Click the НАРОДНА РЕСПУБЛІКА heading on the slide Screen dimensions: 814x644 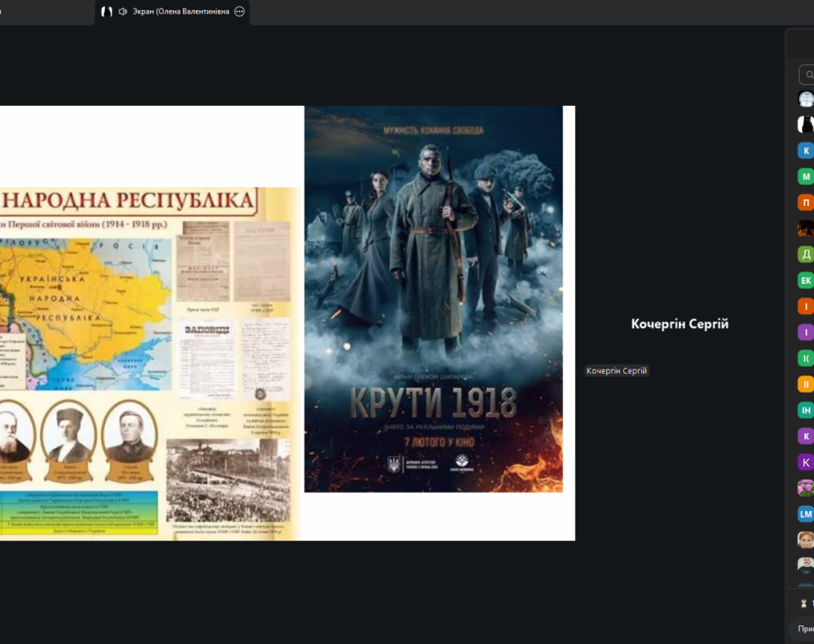point(128,201)
